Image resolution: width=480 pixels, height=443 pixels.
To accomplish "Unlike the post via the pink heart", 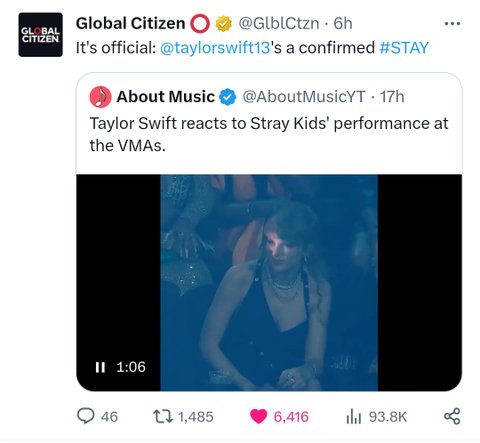I will [x=258, y=416].
